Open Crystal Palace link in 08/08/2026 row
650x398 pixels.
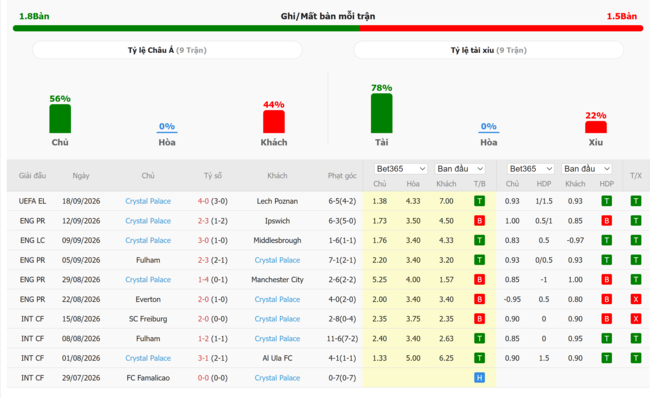click(277, 339)
